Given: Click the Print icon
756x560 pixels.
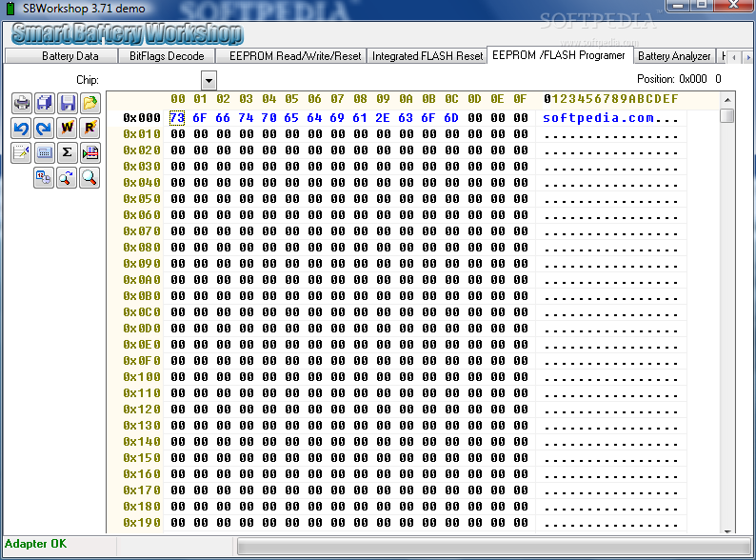Looking at the screenshot, I should (x=22, y=103).
